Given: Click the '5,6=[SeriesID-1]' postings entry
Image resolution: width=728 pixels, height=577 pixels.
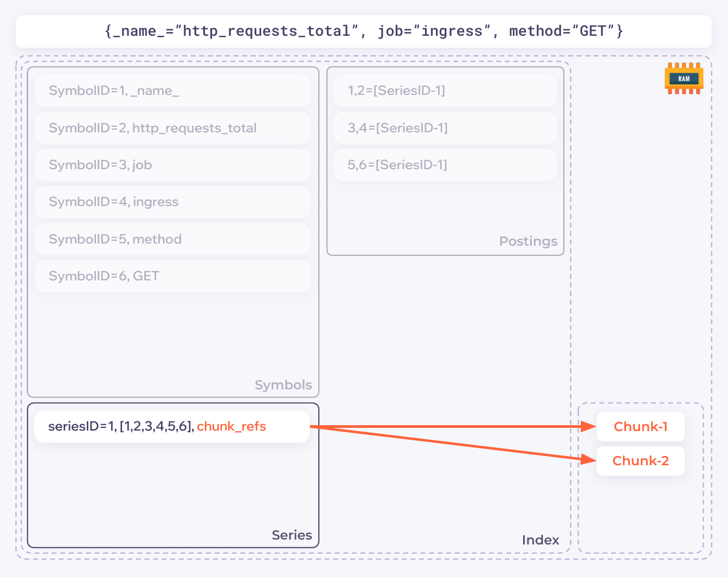Looking at the screenshot, I should [x=446, y=165].
